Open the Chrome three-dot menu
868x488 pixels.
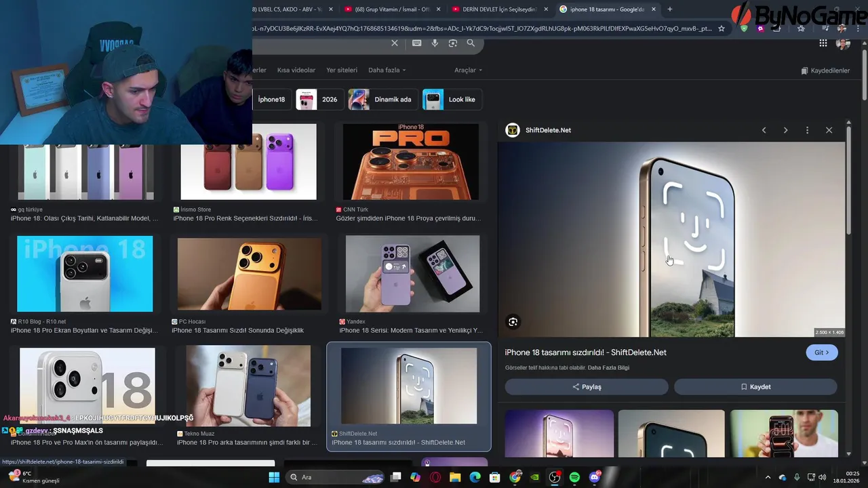tap(859, 28)
